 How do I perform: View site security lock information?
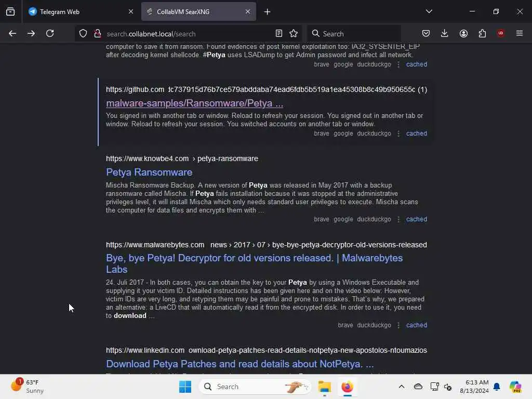98,33
